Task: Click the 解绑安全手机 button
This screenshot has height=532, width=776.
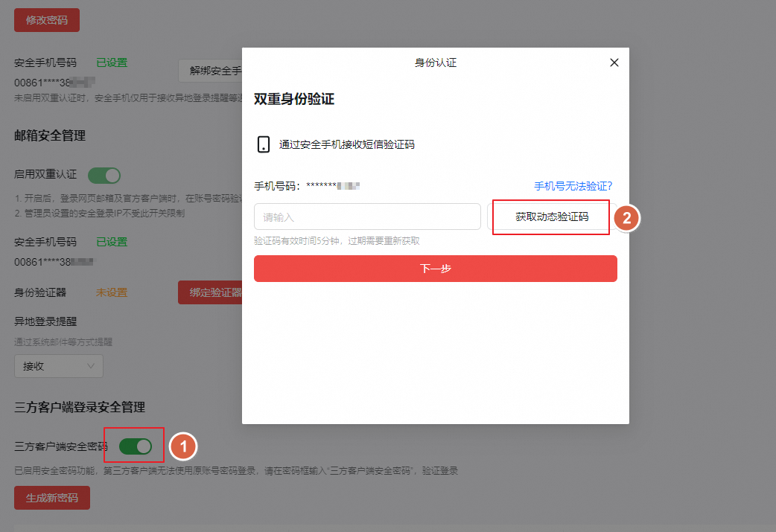Action: pos(211,70)
